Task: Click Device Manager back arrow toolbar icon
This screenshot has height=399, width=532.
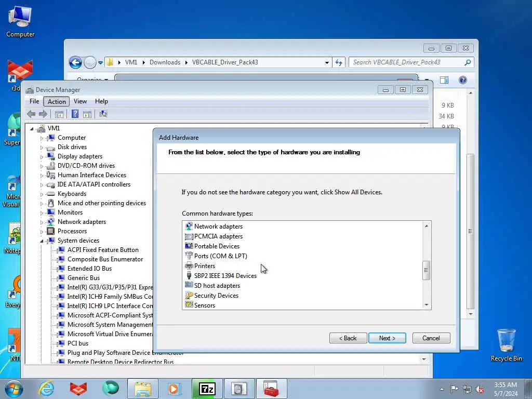Action: [x=31, y=114]
